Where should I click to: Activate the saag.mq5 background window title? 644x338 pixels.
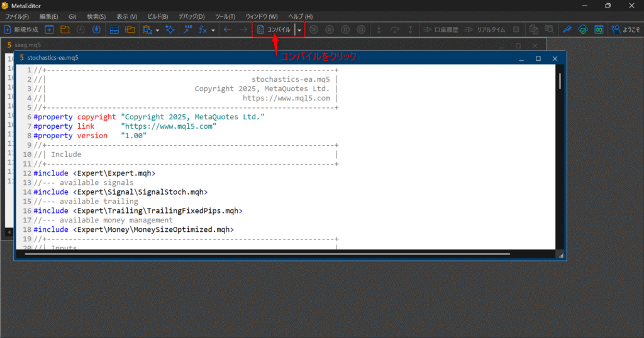[28, 45]
